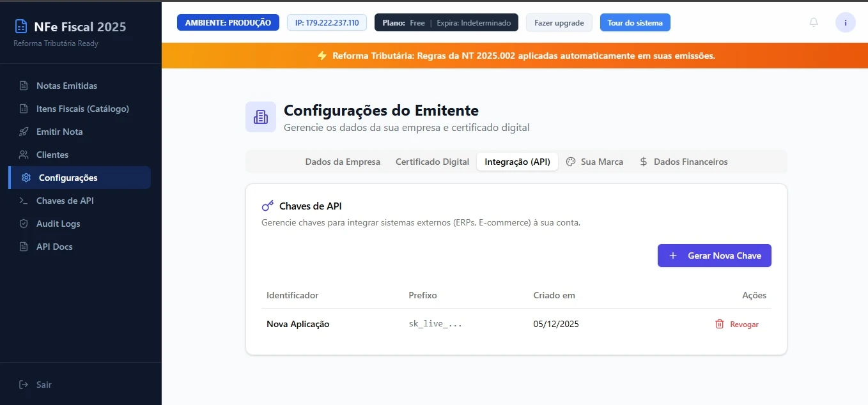Open Notas Emitidas in sidebar
The width and height of the screenshot is (868, 405).
click(x=66, y=86)
